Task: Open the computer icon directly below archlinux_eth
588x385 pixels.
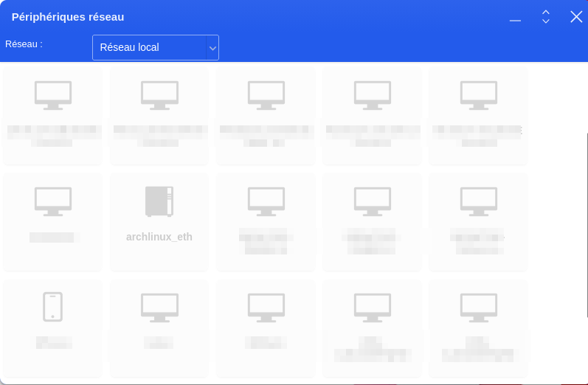Action: (x=159, y=307)
